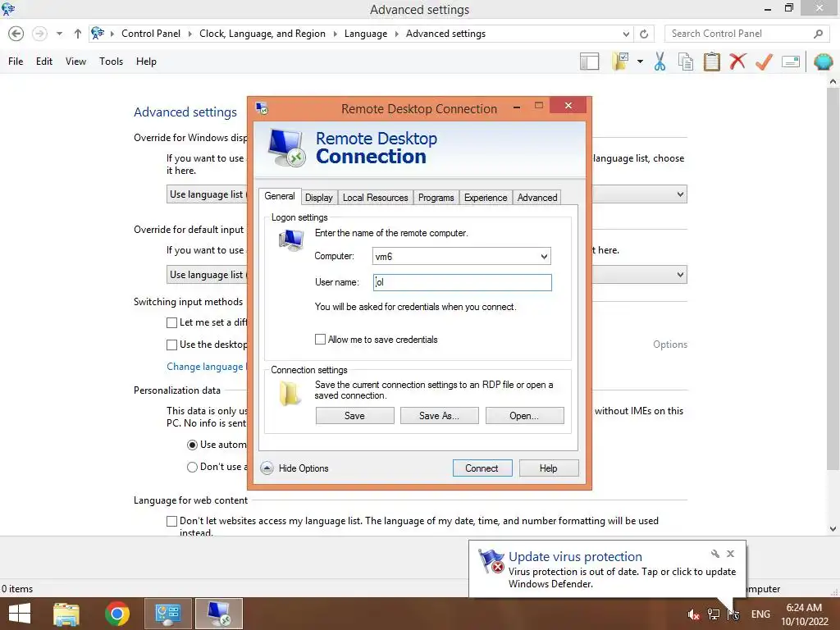Switch to the Display tab
Screen dimensions: 840x630
pyautogui.click(x=319, y=198)
